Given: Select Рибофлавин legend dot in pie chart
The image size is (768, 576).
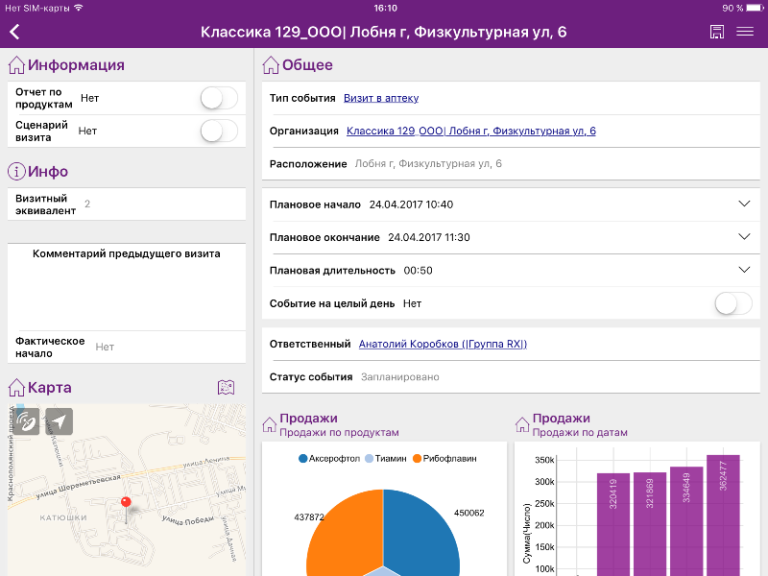Looking at the screenshot, I should click(417, 458).
